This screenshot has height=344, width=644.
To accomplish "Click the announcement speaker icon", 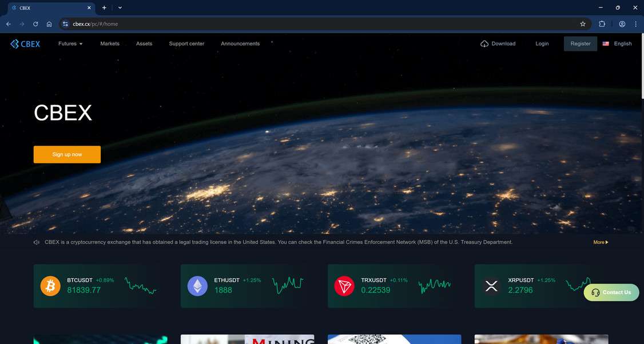I will pyautogui.click(x=37, y=242).
